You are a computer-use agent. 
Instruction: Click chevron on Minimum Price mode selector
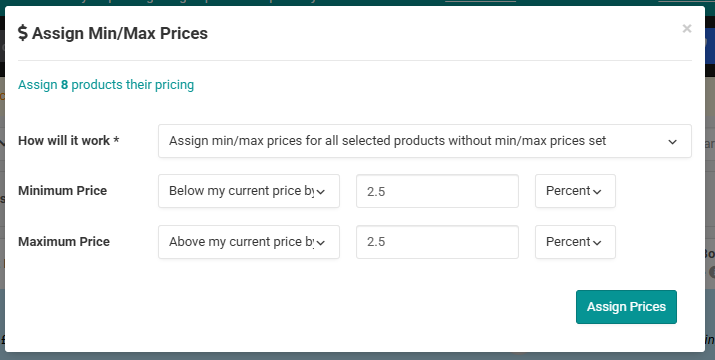(321, 192)
